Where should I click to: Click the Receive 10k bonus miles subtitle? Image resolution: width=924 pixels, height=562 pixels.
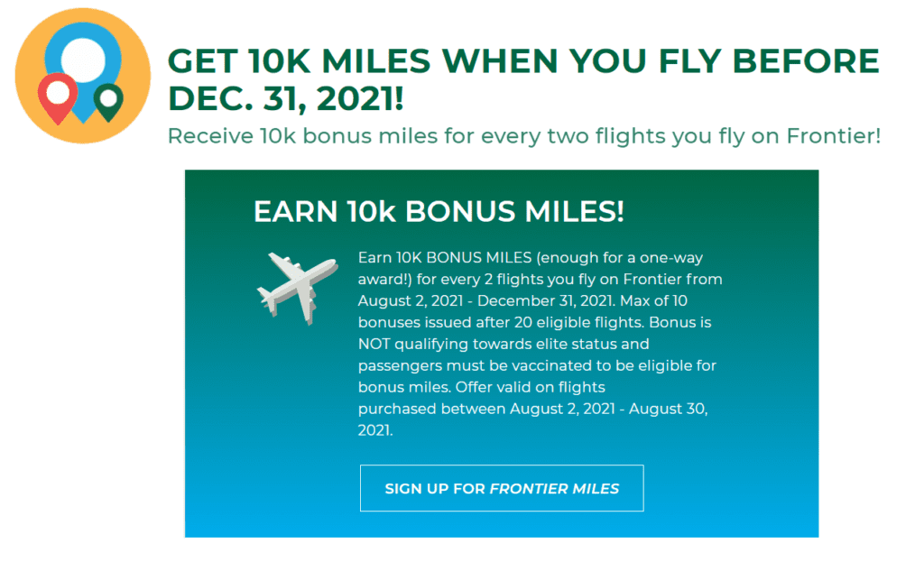[x=524, y=136]
